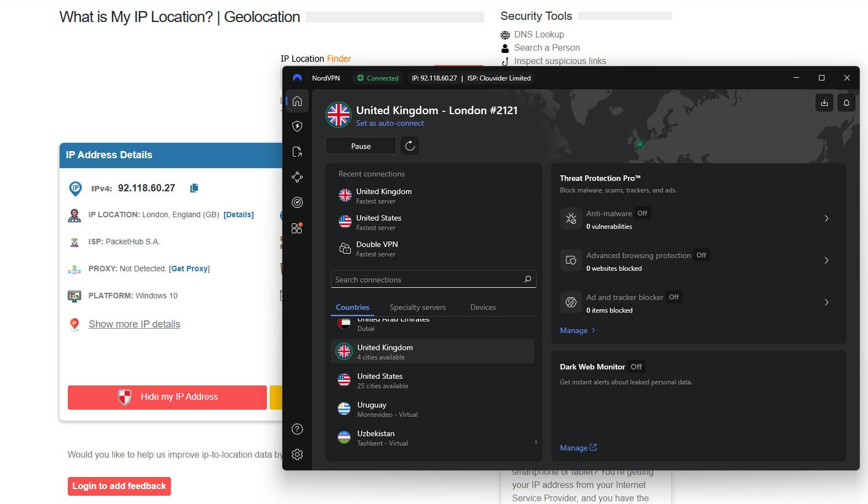868x504 pixels.
Task: Open Dark Web Monitor target sidebar icon
Action: point(297,202)
